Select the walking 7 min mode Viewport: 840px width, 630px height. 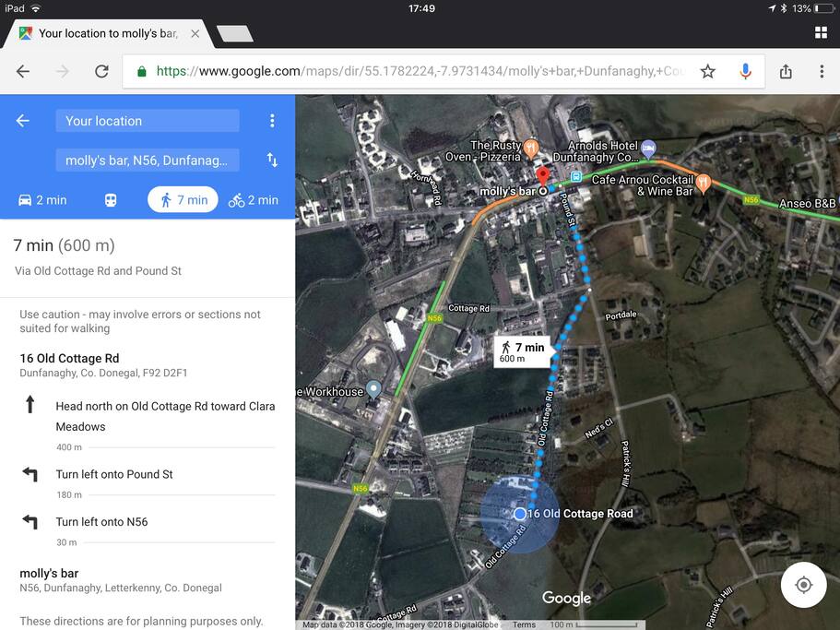183,200
